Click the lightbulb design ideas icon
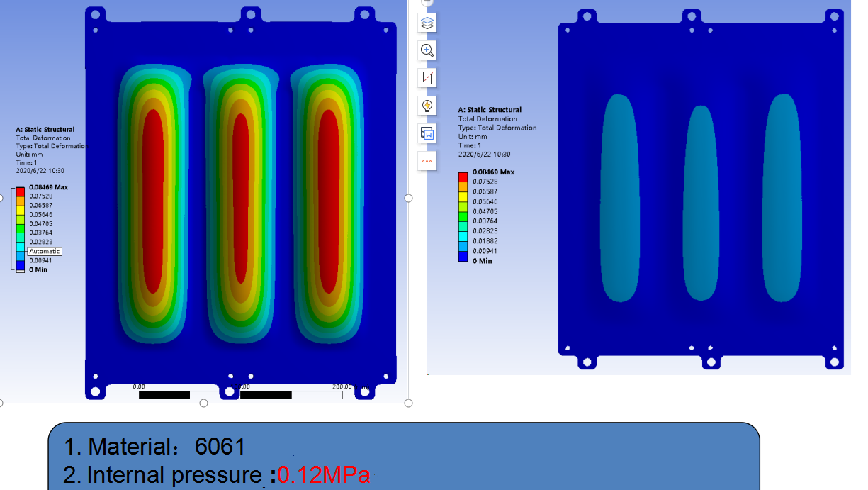This screenshot has width=868, height=490. [x=427, y=106]
